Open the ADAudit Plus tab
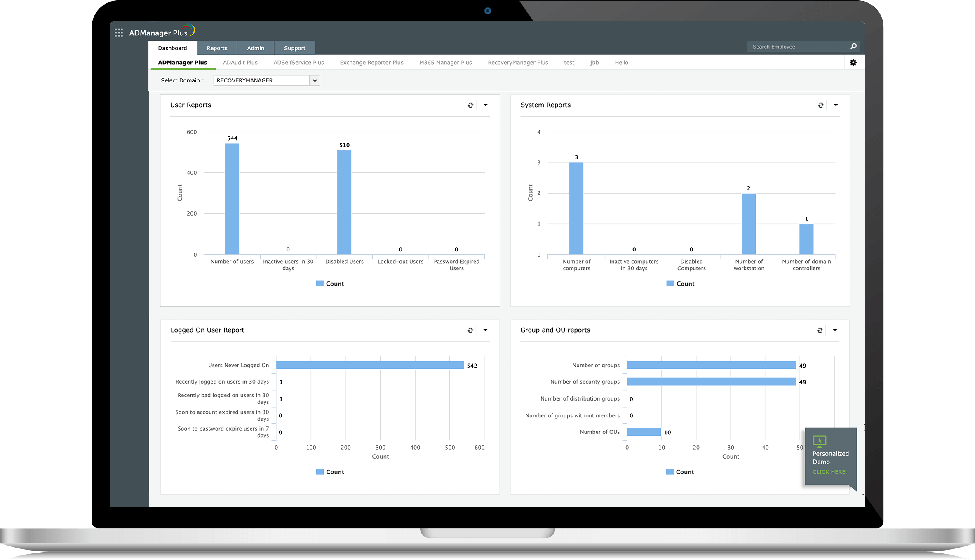Image resolution: width=975 pixels, height=560 pixels. pyautogui.click(x=240, y=63)
